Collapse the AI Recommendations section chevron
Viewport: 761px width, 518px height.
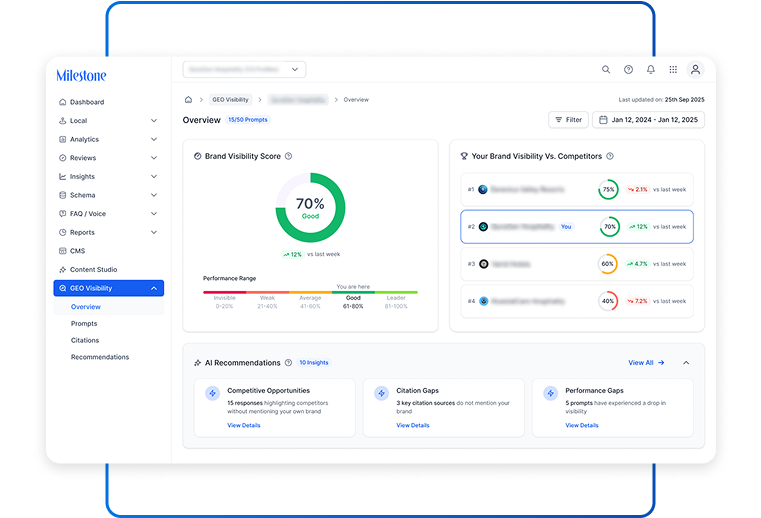point(686,363)
